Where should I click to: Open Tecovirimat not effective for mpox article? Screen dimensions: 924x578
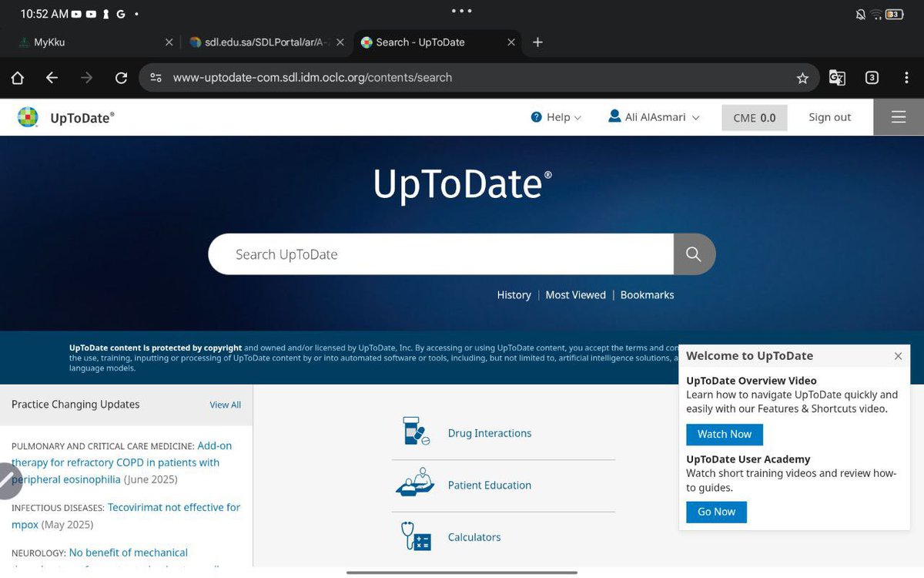tap(126, 516)
